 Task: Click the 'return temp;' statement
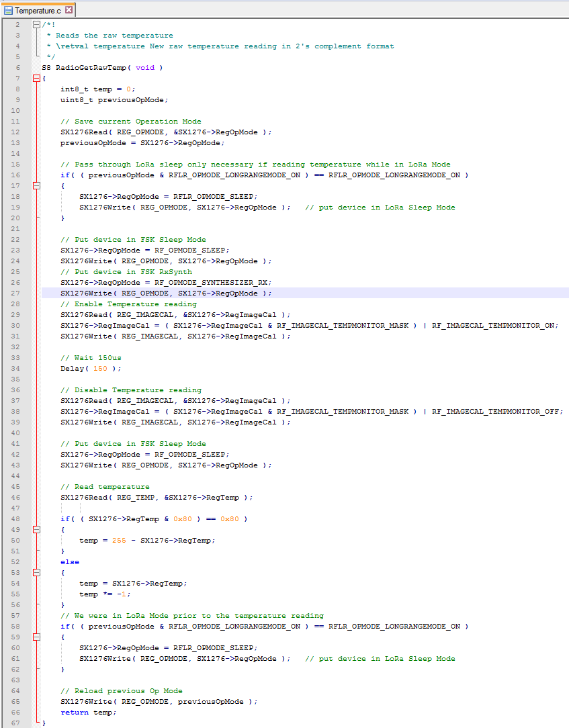point(88,713)
